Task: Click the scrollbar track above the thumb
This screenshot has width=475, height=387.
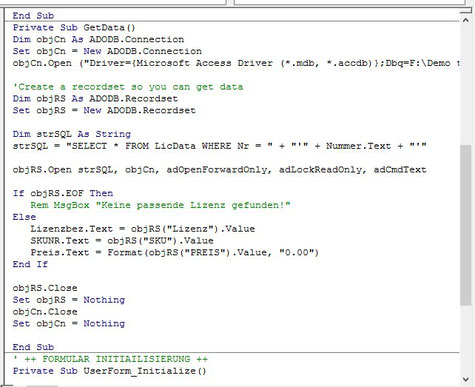Action: (466, 86)
